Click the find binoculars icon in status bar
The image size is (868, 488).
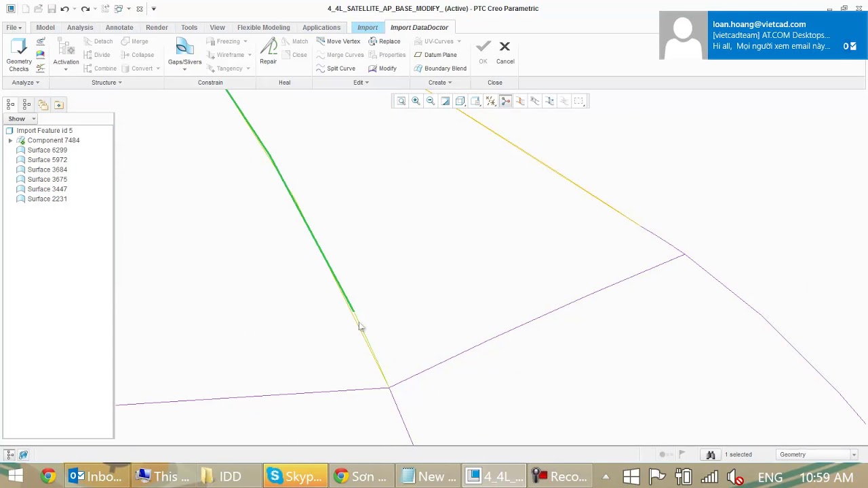click(x=711, y=455)
